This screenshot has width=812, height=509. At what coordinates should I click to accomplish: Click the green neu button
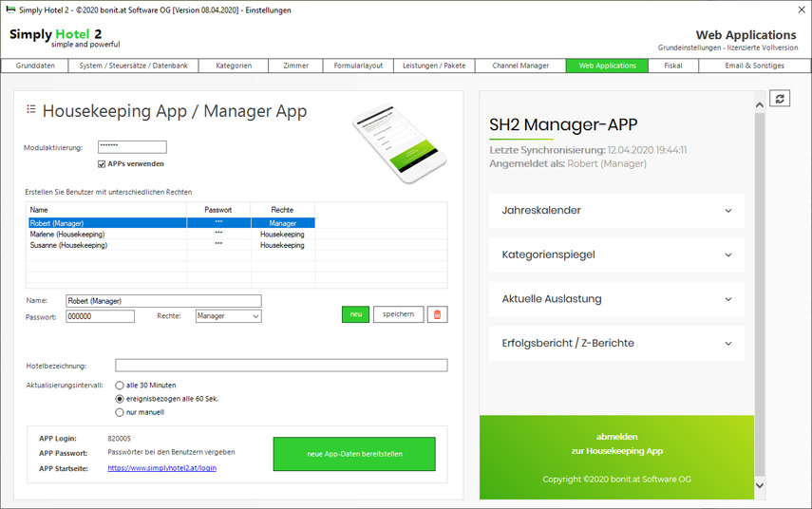tap(356, 314)
